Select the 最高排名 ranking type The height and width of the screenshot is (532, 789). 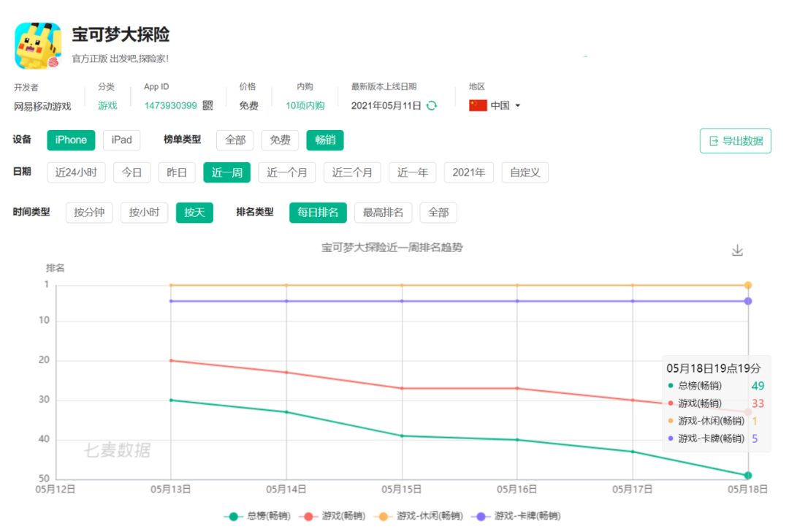pos(384,213)
